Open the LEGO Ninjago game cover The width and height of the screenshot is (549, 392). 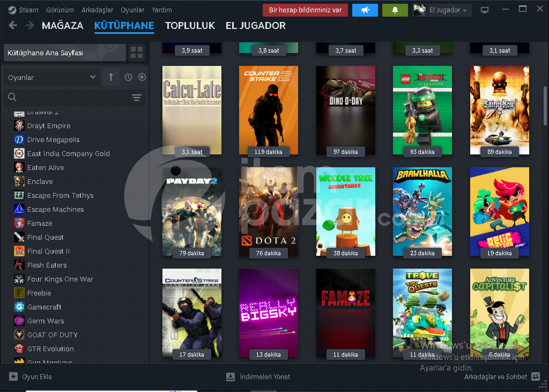[x=422, y=110]
